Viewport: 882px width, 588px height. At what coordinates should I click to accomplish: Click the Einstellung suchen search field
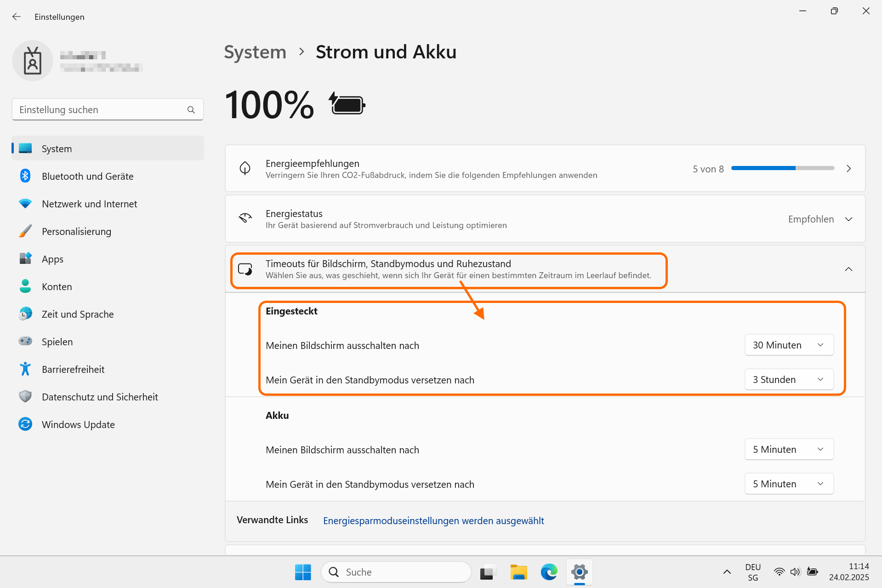[101, 110]
